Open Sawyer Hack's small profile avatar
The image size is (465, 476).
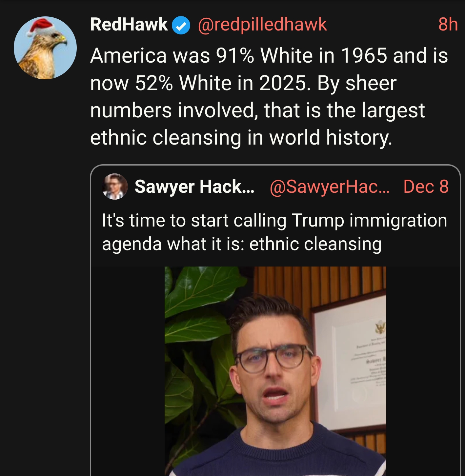tap(115, 187)
